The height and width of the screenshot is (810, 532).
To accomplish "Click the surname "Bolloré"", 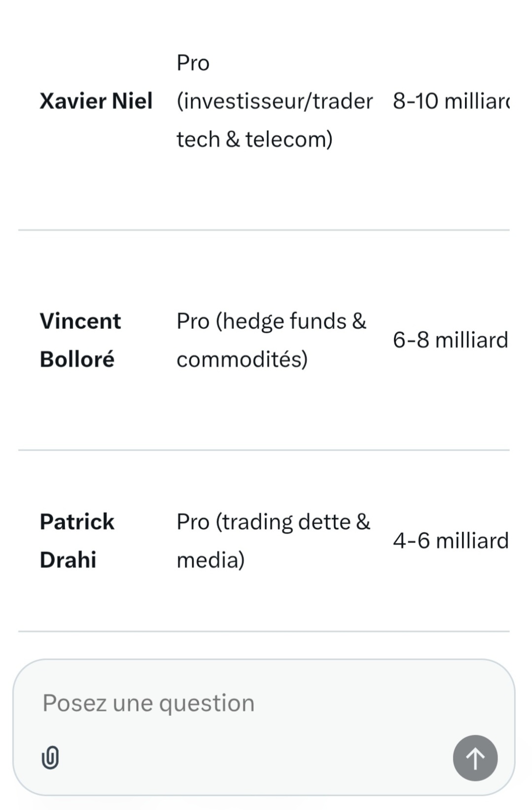I will tap(77, 359).
